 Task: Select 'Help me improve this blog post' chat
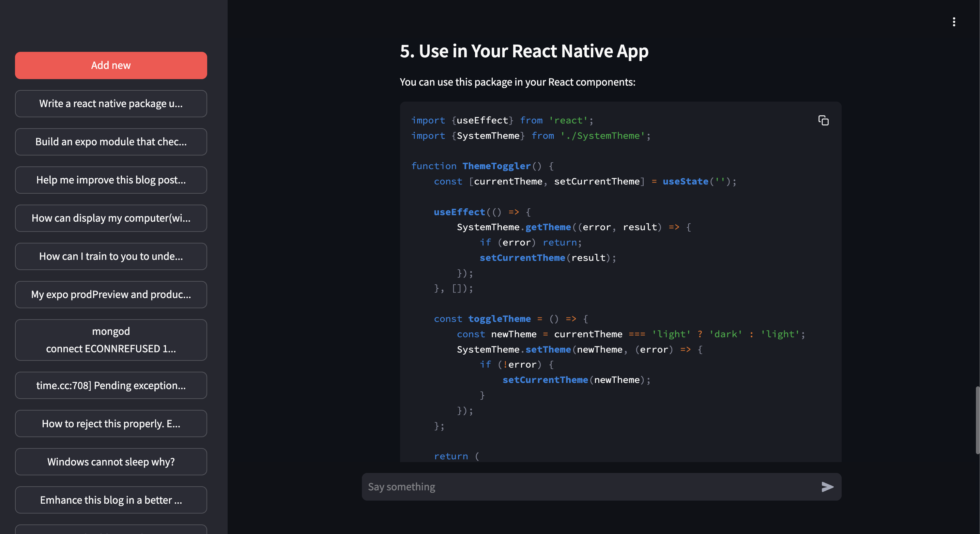[x=111, y=180]
